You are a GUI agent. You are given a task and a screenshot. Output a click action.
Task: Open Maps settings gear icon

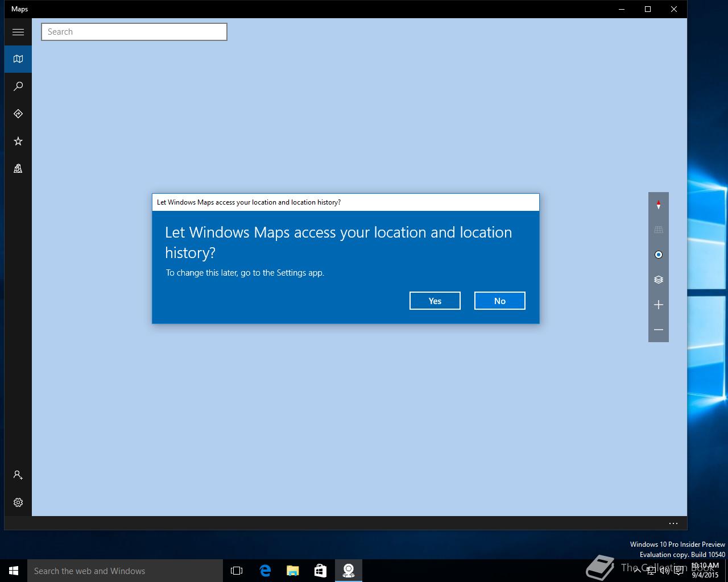(x=18, y=502)
